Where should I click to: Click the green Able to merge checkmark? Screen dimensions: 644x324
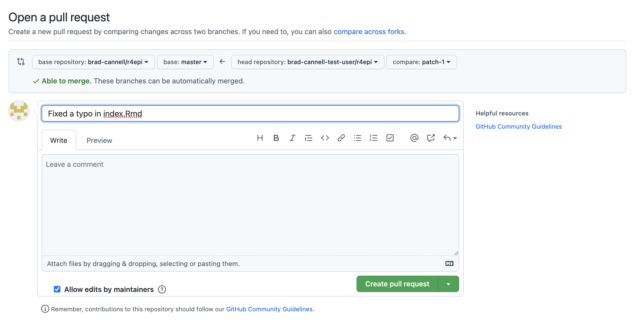point(36,81)
